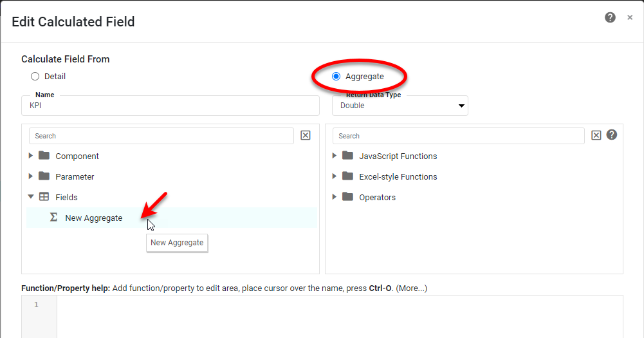The image size is (644, 338).
Task: Click the Operators folder icon
Action: point(348,196)
